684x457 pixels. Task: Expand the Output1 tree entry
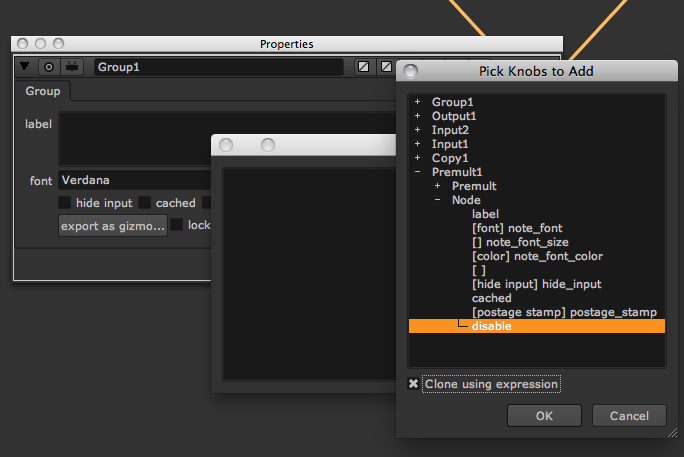tap(417, 116)
